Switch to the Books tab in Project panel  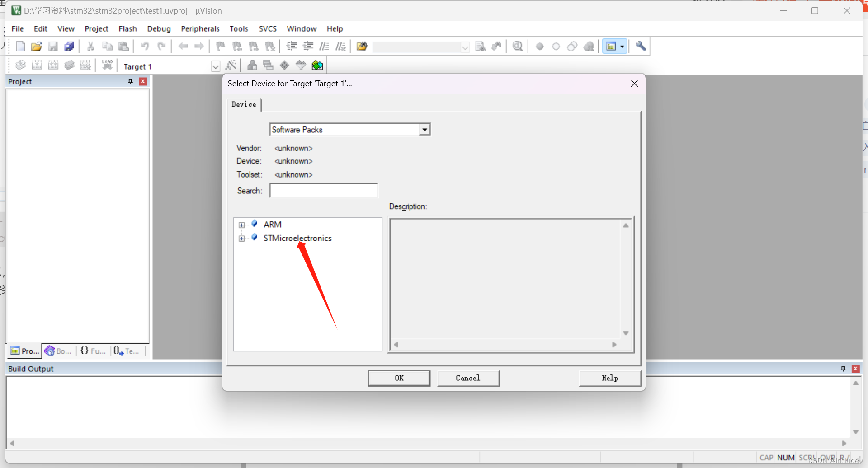59,351
